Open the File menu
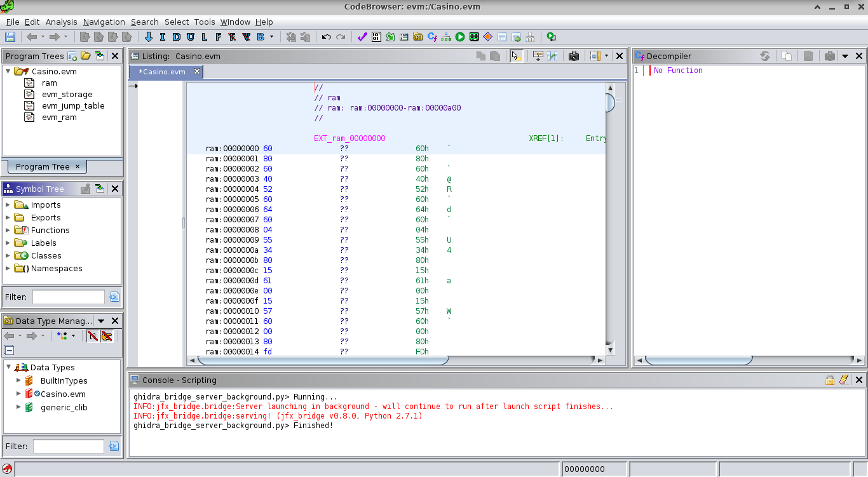 tap(13, 22)
